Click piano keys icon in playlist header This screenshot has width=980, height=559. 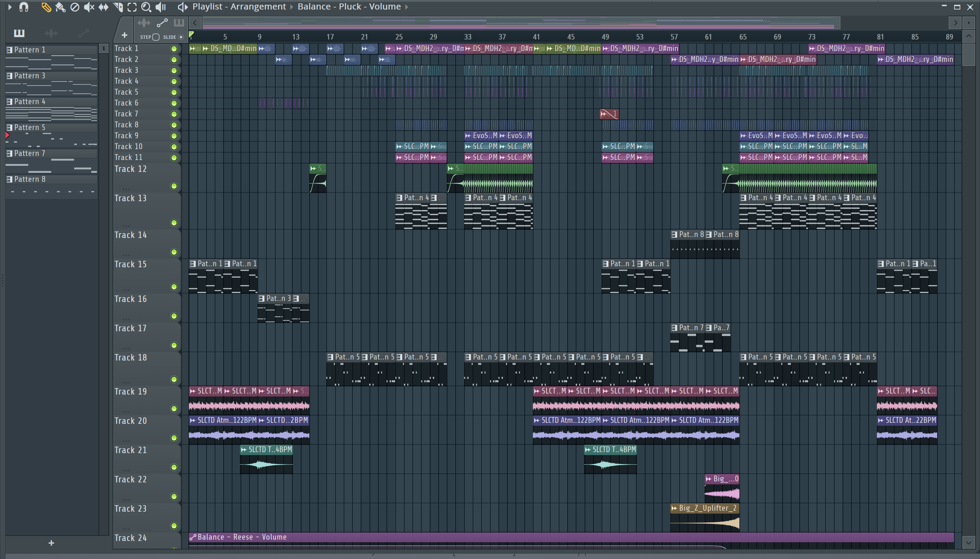179,23
